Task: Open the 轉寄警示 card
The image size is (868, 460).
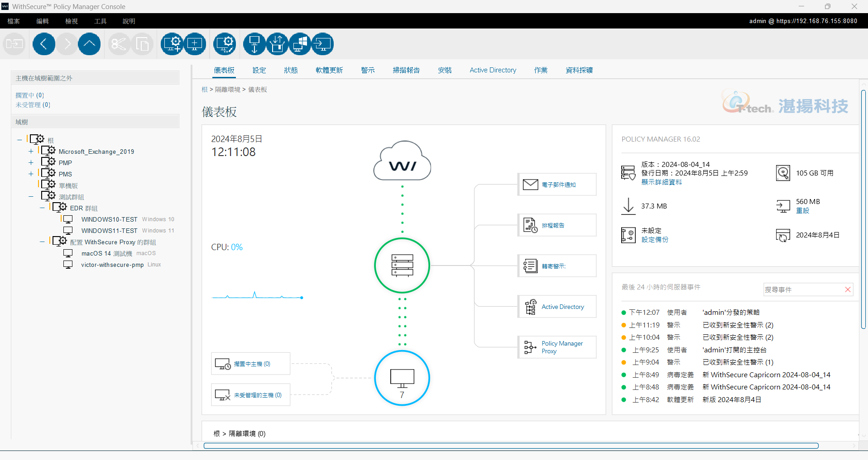Action: (x=557, y=266)
